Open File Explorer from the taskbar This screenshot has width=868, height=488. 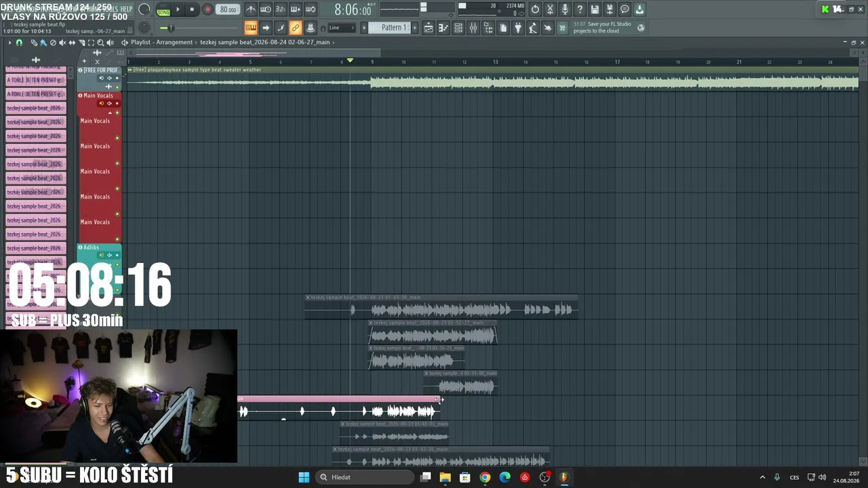click(x=445, y=477)
